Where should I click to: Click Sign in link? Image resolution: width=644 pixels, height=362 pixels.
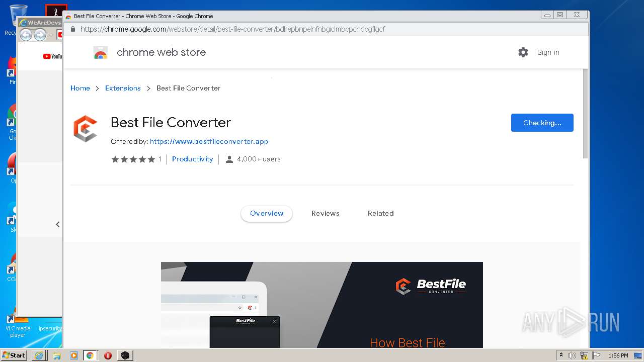tap(548, 52)
